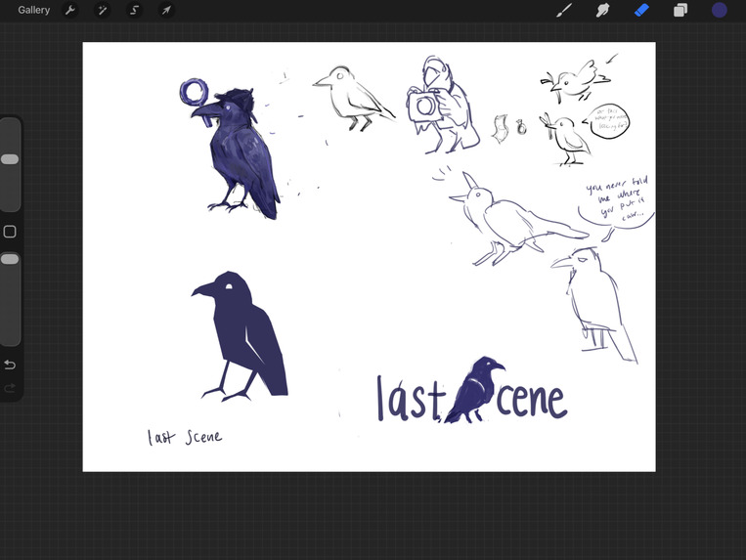
Task: Select the Smudge tool
Action: 603,10
